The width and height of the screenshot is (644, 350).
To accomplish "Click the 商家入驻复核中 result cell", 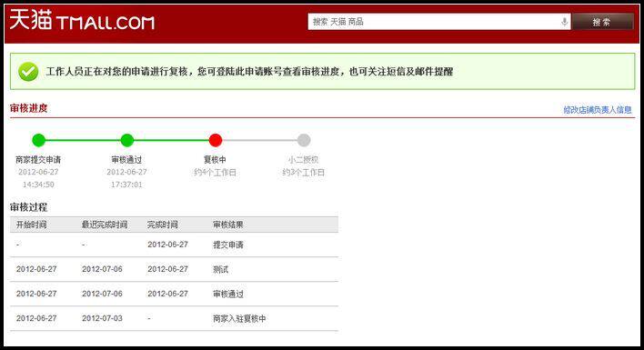I will pyautogui.click(x=239, y=318).
